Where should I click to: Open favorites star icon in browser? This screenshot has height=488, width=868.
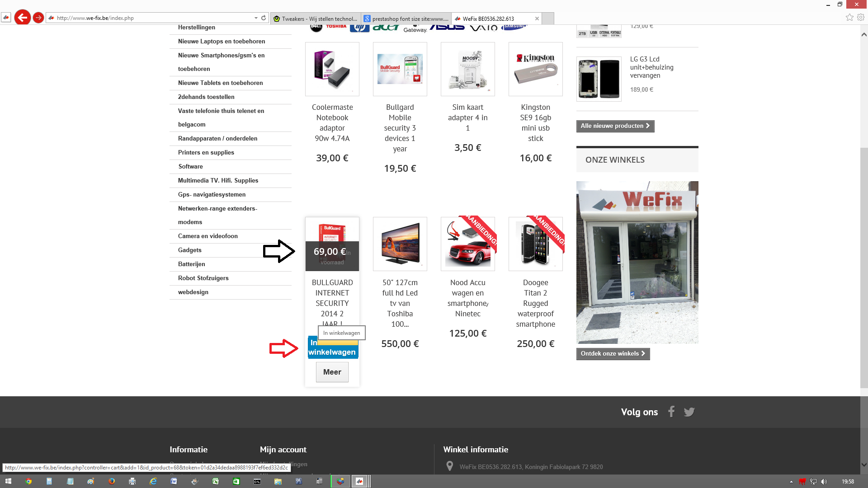849,17
